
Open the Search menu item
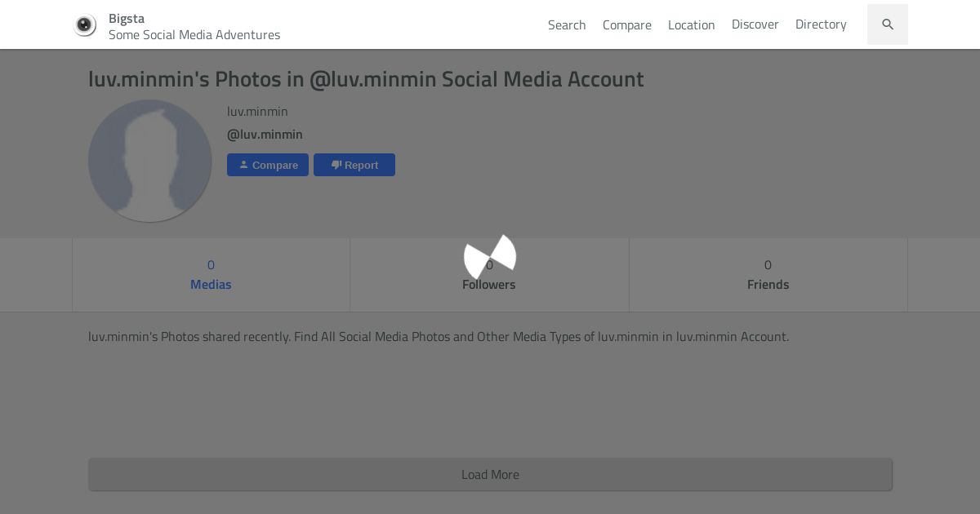[x=567, y=24]
